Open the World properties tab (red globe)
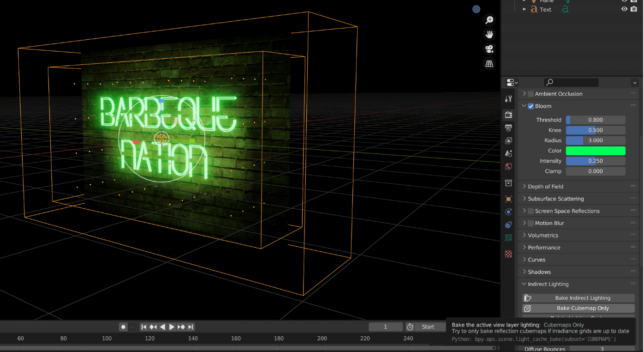Image resolution: width=644 pixels, height=352 pixels. [508, 166]
